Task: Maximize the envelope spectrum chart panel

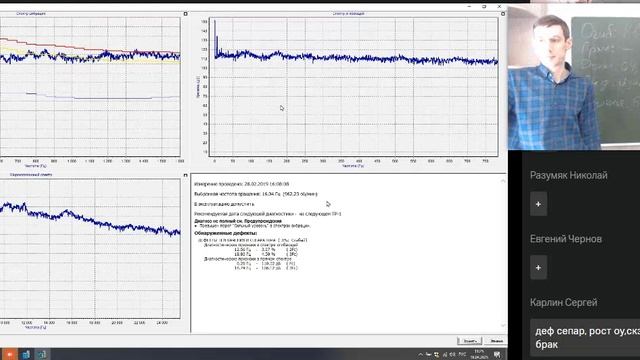Action: coord(185,14)
